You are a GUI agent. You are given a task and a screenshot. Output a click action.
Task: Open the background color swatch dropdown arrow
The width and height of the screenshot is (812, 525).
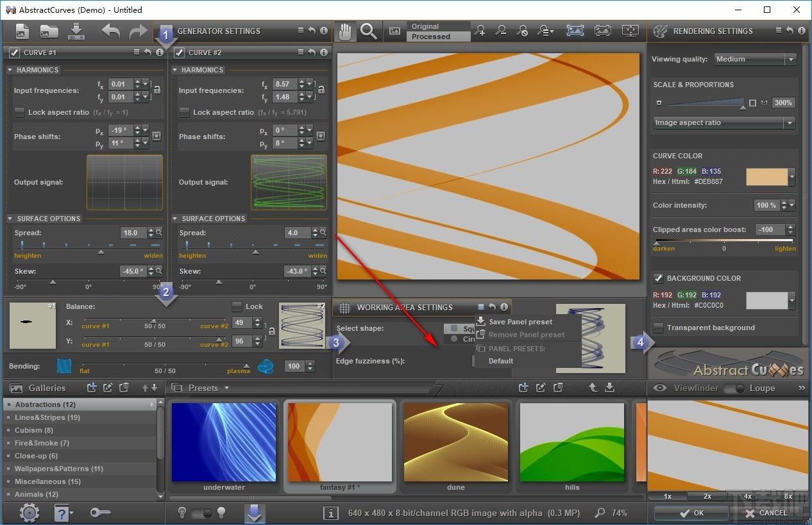pos(791,301)
